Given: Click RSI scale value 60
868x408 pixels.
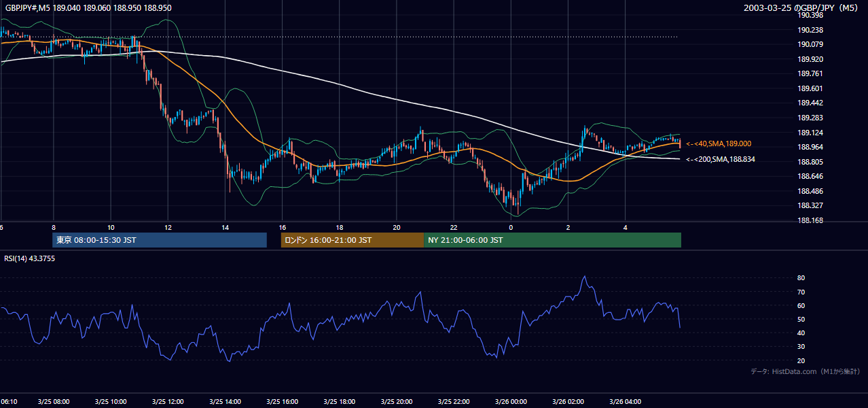Looking at the screenshot, I should [x=801, y=305].
